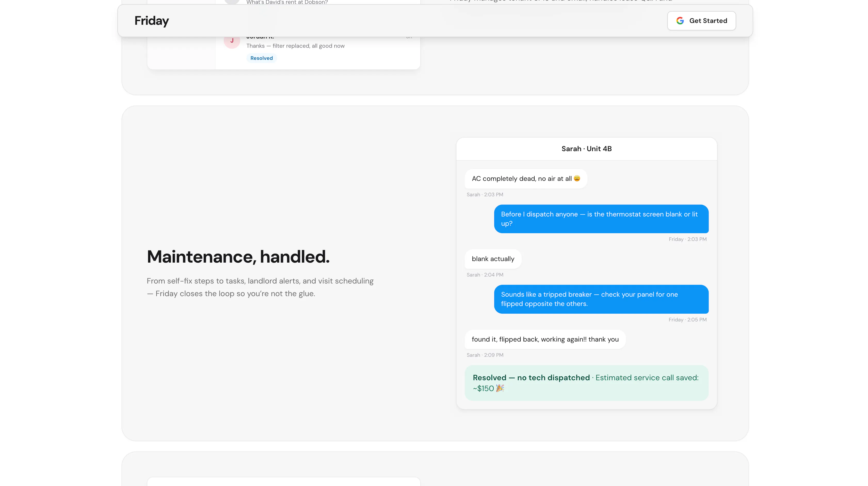
Task: Click the blue "Sounds like a tripped breaker" bubble
Action: click(601, 299)
